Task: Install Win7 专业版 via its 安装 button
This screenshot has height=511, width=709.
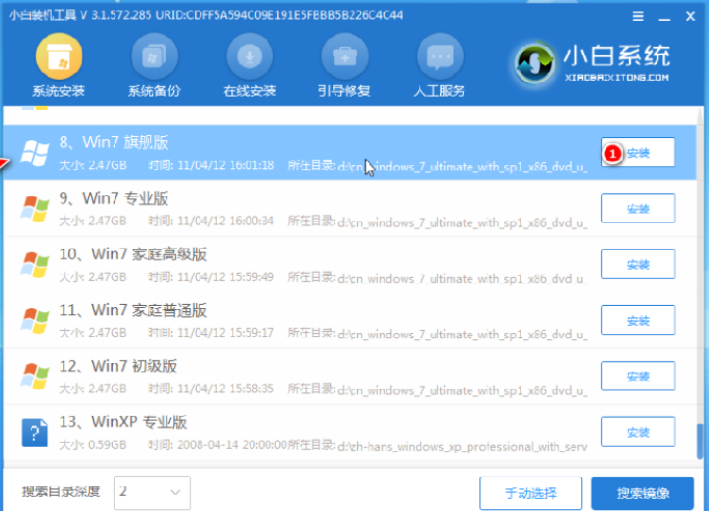Action: [637, 208]
